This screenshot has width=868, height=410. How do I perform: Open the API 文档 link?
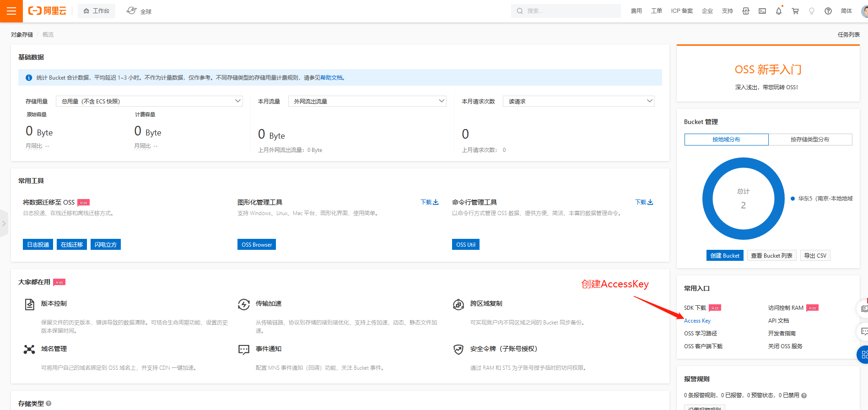click(x=779, y=321)
